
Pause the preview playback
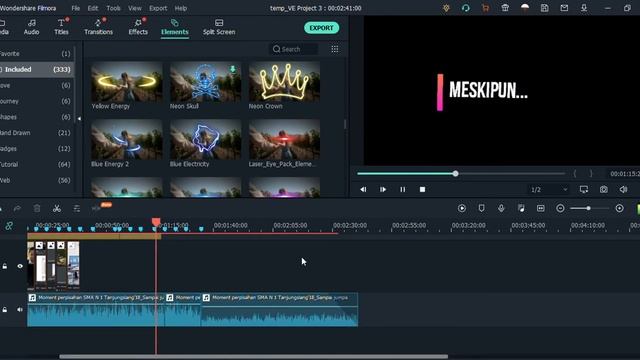pyautogui.click(x=402, y=189)
